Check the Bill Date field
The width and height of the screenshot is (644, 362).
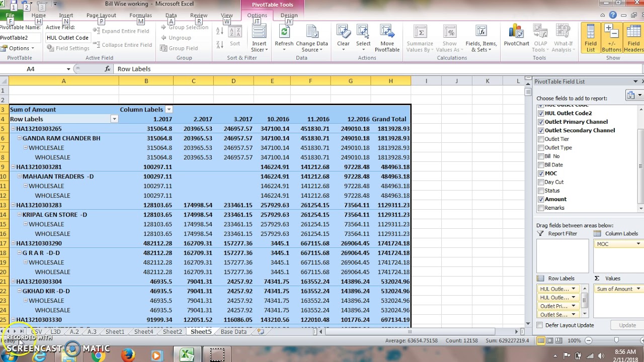[x=541, y=164]
